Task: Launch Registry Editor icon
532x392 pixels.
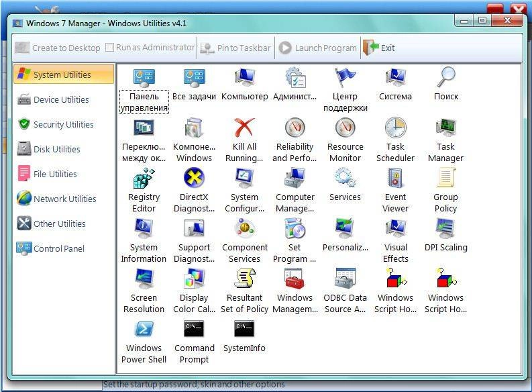Action: pyautogui.click(x=144, y=178)
